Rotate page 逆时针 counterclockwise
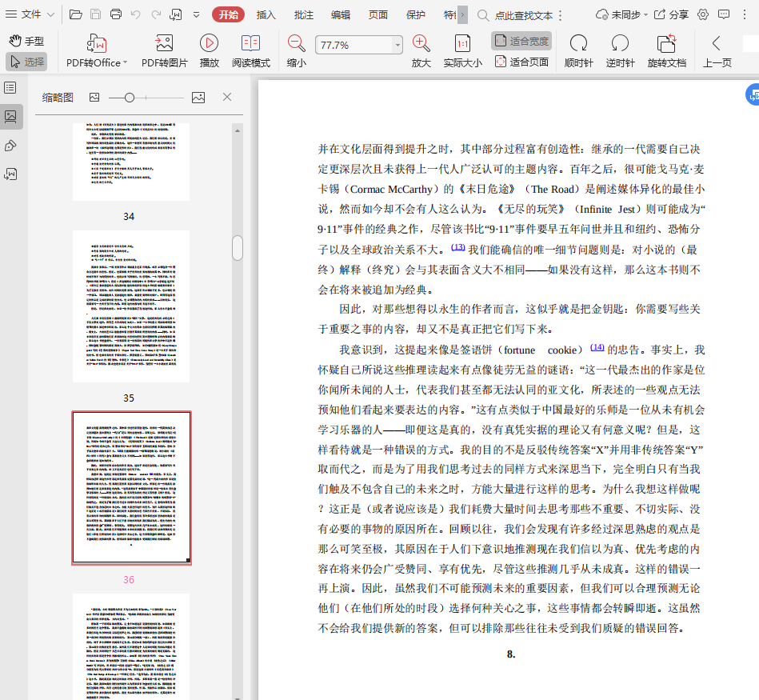The width and height of the screenshot is (759, 700). 620,51
